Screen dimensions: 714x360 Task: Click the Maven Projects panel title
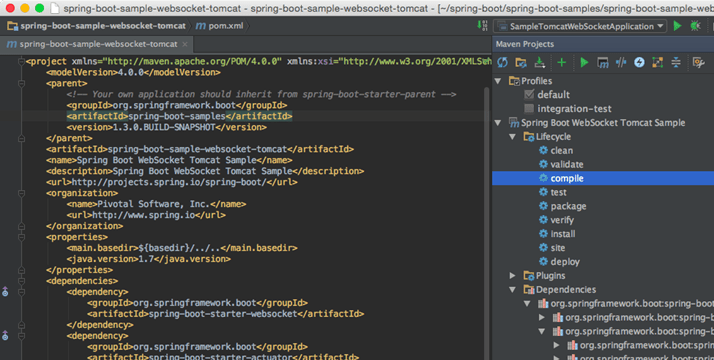[x=525, y=44]
